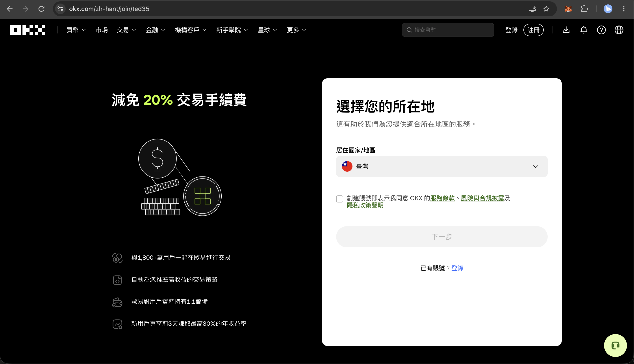This screenshot has width=634, height=364.
Task: Open the help question mark icon
Action: coord(601,30)
